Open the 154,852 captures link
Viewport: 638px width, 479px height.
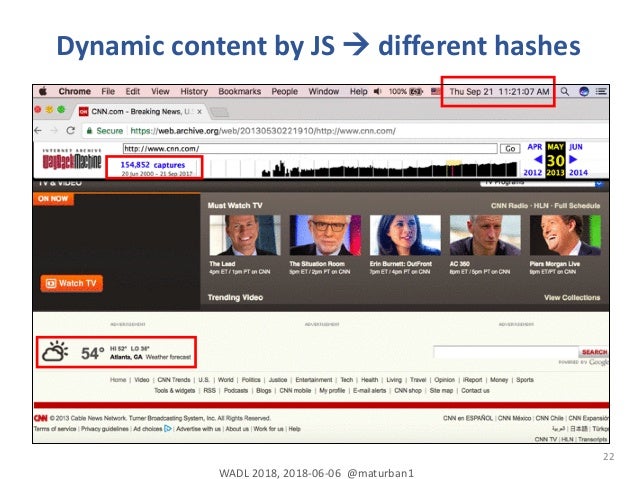(x=153, y=165)
